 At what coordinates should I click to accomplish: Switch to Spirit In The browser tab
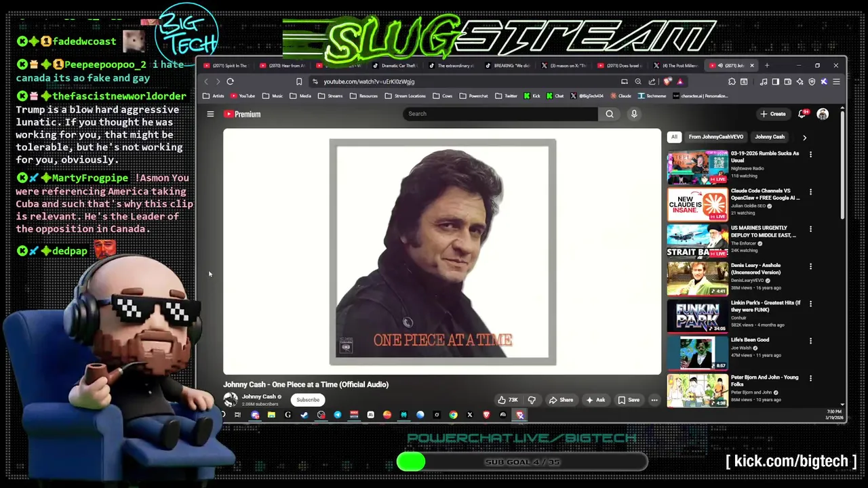pyautogui.click(x=226, y=66)
